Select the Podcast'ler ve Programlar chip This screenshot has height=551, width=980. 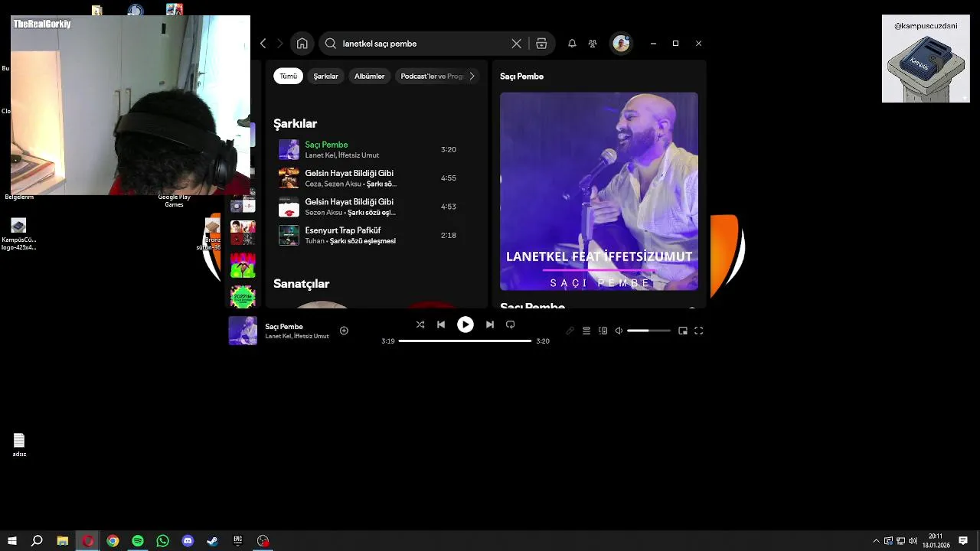[x=431, y=77]
